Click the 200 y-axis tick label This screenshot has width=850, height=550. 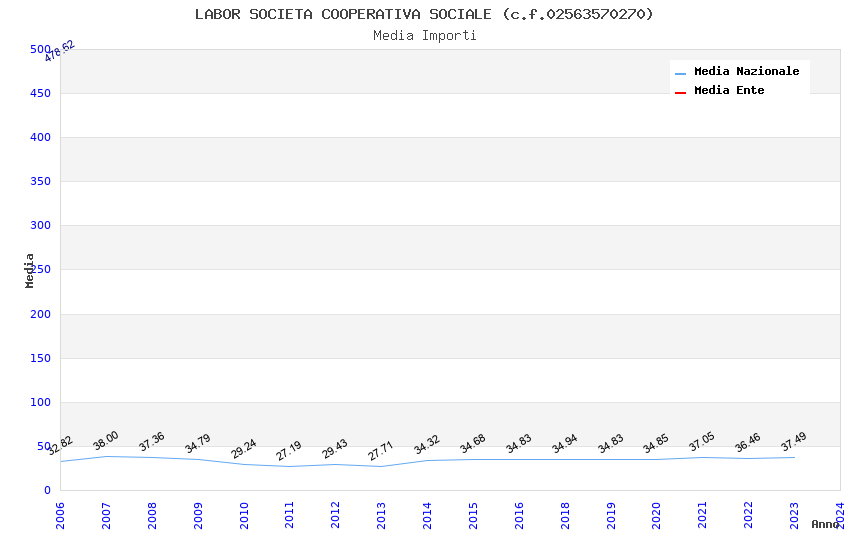pos(40,314)
